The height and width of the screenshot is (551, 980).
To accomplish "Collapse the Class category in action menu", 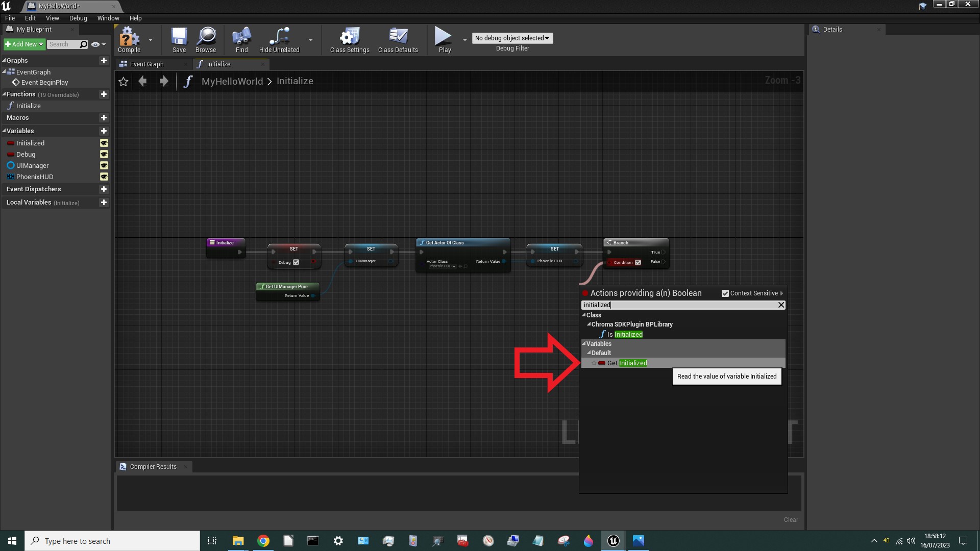I will 584,315.
